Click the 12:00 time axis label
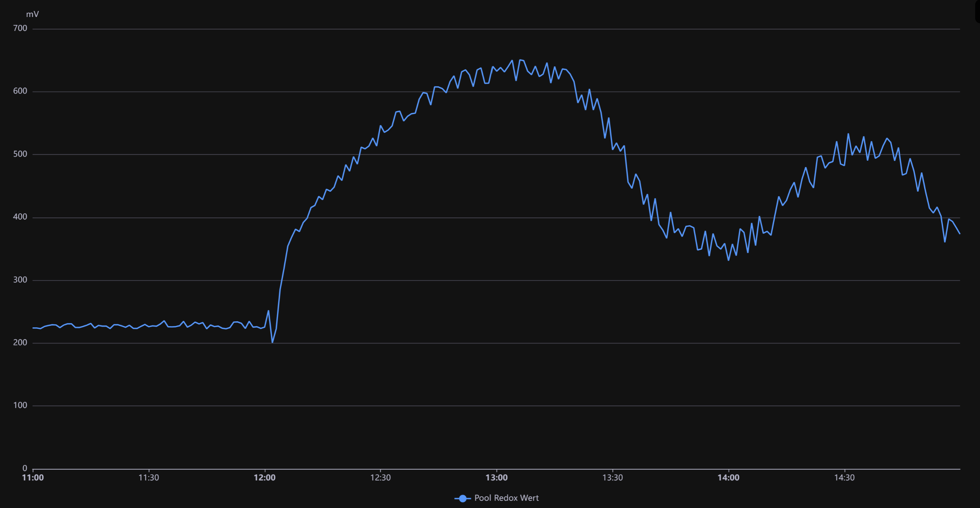This screenshot has width=980, height=508. (264, 477)
